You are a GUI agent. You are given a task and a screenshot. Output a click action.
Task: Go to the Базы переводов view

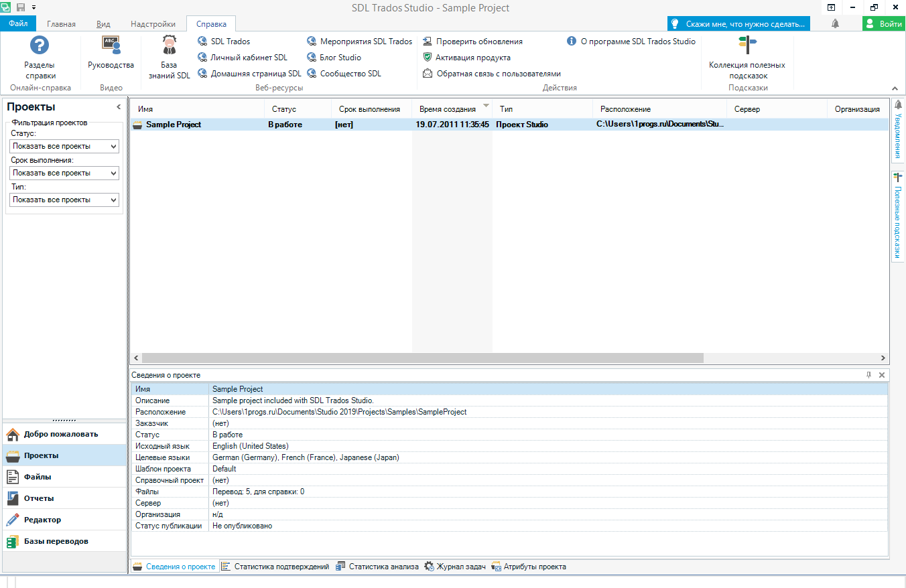click(63, 541)
